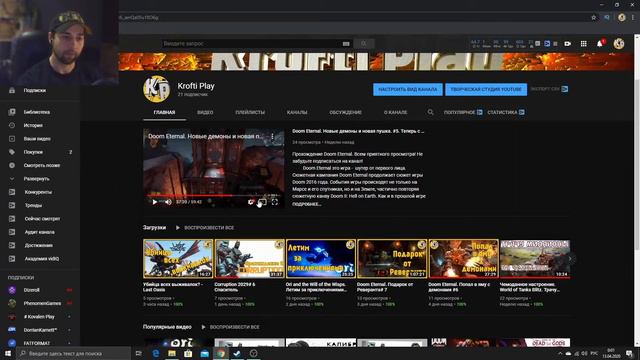Open the Windows Start menu
Viewport: 640px width, 360px height.
pyautogui.click(x=8, y=353)
